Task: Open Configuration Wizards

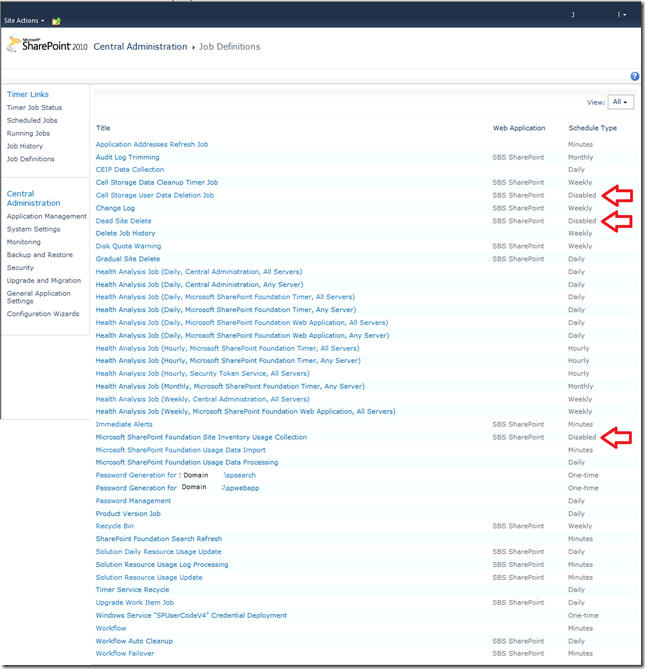Action: click(x=43, y=314)
